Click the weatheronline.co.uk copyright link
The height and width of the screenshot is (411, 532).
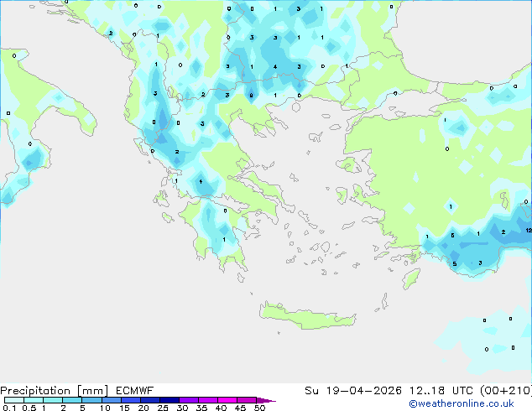point(473,403)
